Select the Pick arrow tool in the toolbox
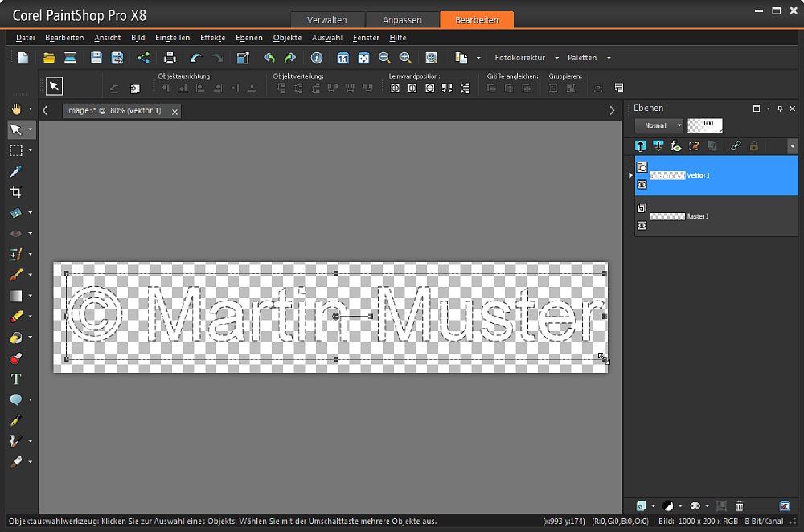The image size is (804, 532). point(16,129)
